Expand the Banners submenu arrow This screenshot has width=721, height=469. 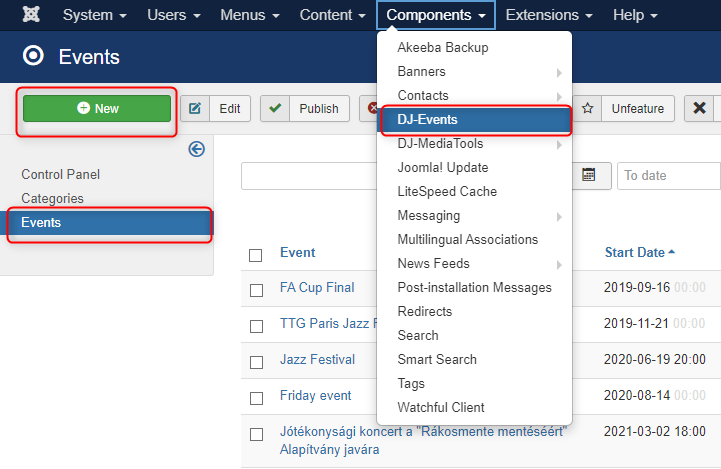pos(559,73)
